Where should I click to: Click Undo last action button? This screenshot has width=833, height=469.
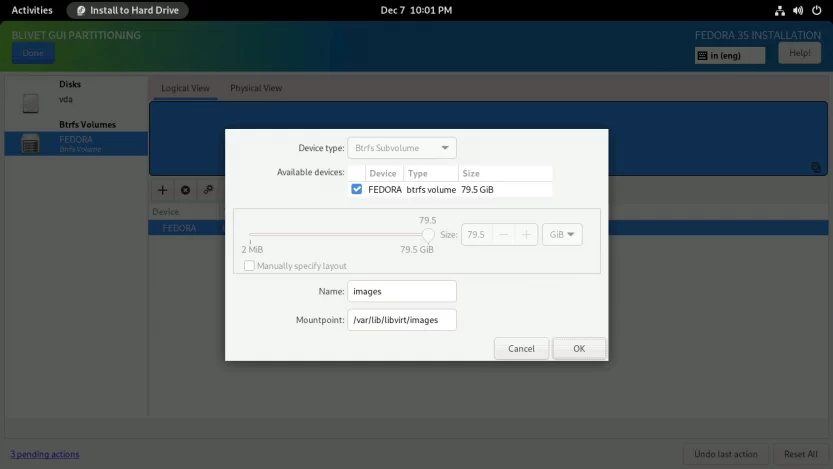(x=726, y=454)
